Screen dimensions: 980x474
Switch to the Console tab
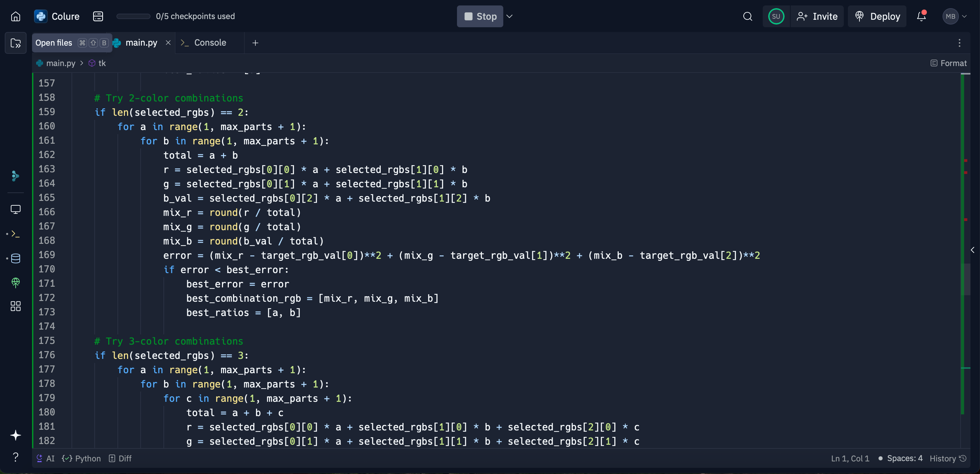pos(210,43)
